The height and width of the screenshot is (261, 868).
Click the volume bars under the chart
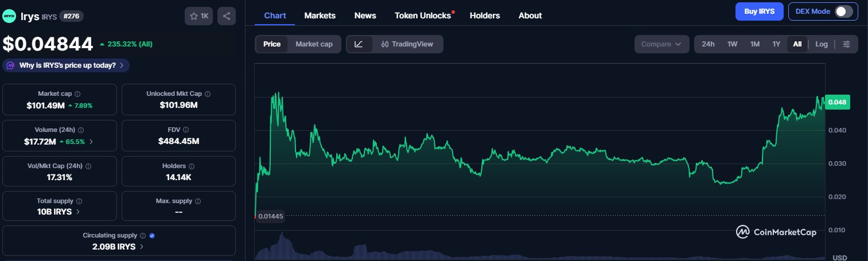pos(539,251)
